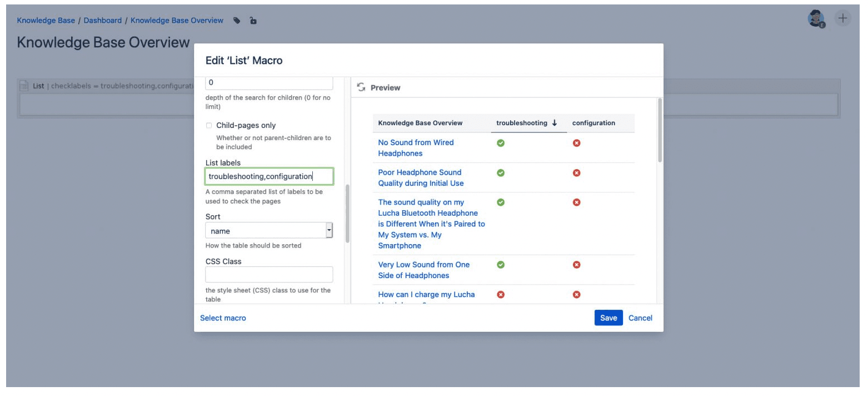Open How can I charge my Lucha article

[426, 295]
